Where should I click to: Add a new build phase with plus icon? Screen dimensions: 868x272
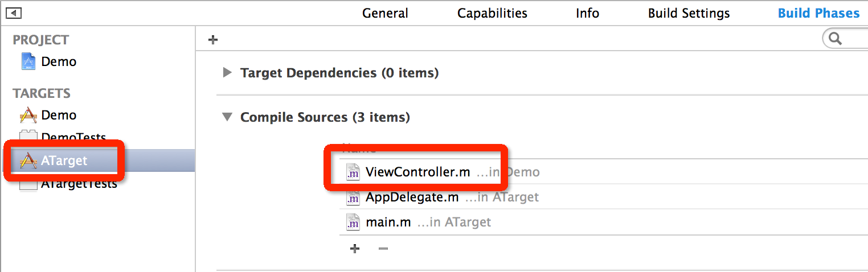coord(213,40)
